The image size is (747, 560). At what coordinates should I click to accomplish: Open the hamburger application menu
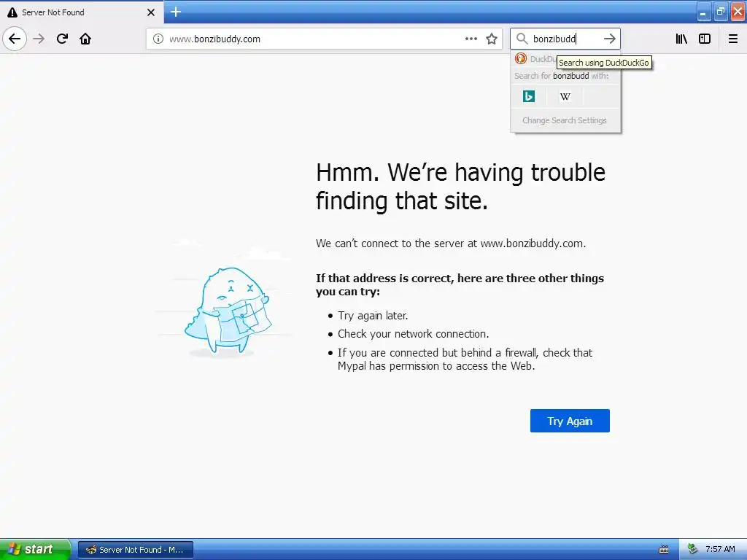click(x=733, y=39)
